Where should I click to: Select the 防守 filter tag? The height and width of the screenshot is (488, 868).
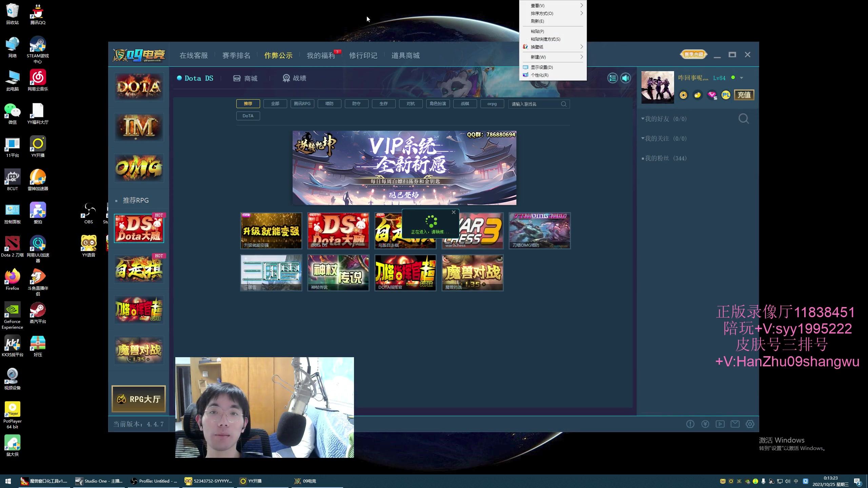click(x=356, y=104)
